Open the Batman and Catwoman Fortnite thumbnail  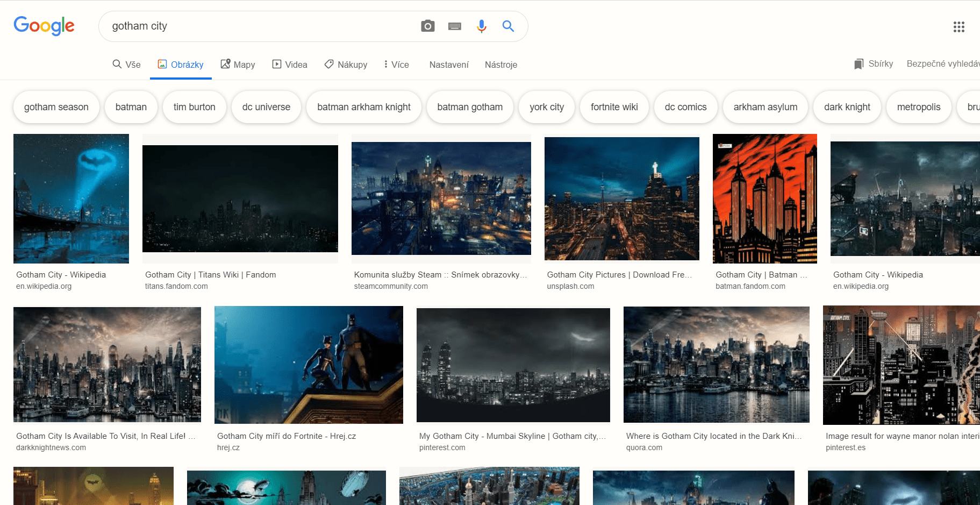point(309,365)
